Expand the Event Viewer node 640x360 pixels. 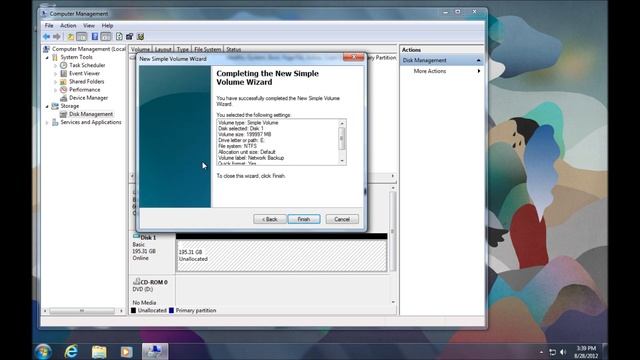point(56,73)
